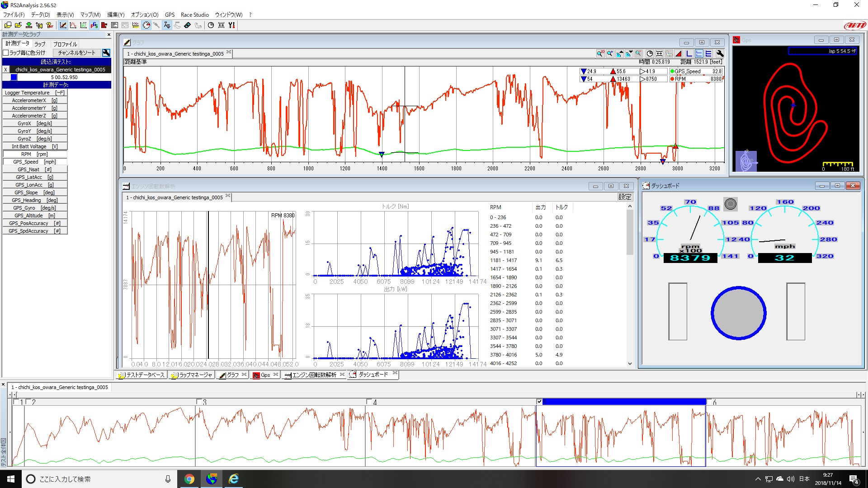Viewport: 868px width, 488px height.
Task: Open the histogram view toolbar icon
Action: point(104,25)
